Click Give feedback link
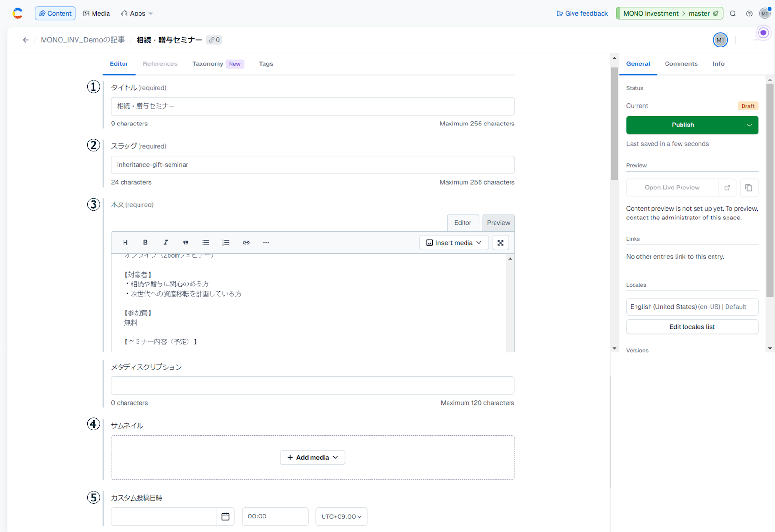775x532 pixels. [582, 14]
